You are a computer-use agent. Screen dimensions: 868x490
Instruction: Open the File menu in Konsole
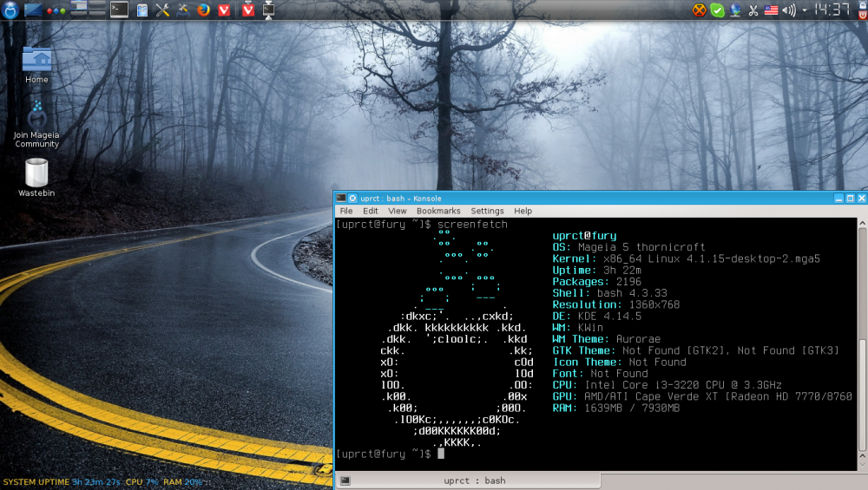346,211
